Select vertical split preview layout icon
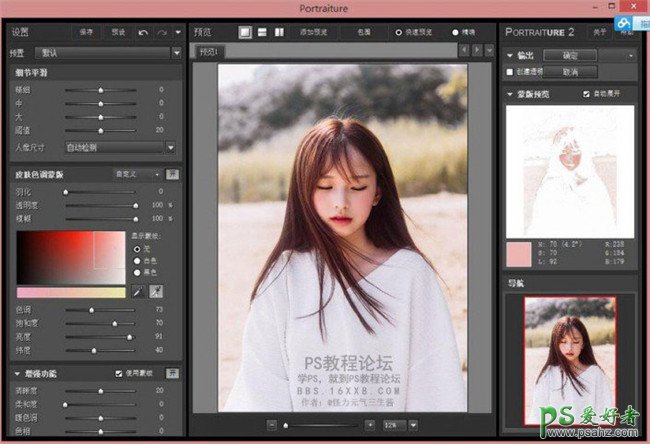Viewport: 650px width, 444px height. [x=279, y=32]
